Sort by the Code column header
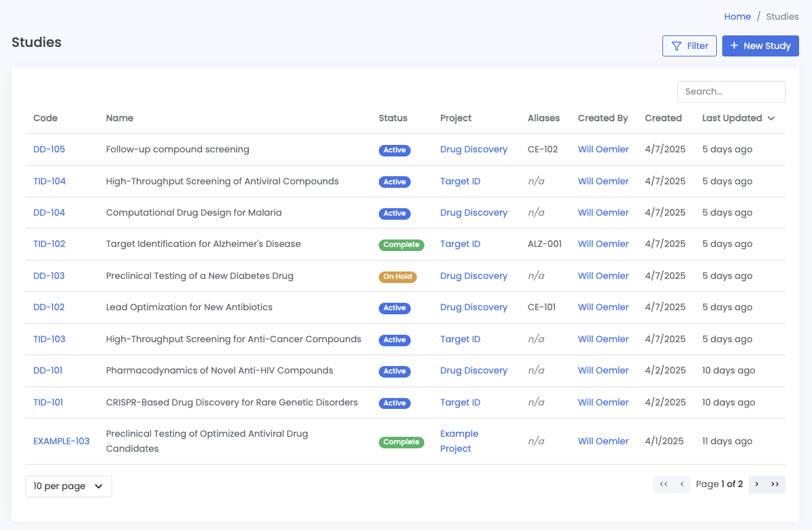 [46, 118]
